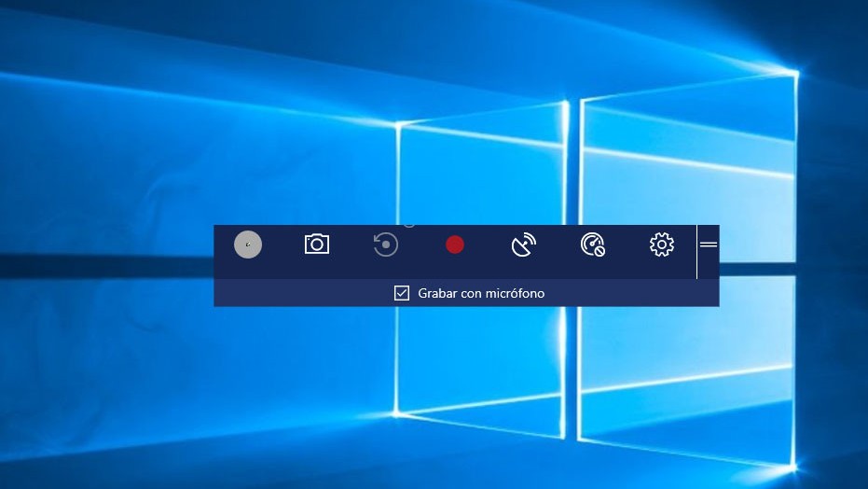
Task: Hit the red record dot
Action: (x=455, y=244)
